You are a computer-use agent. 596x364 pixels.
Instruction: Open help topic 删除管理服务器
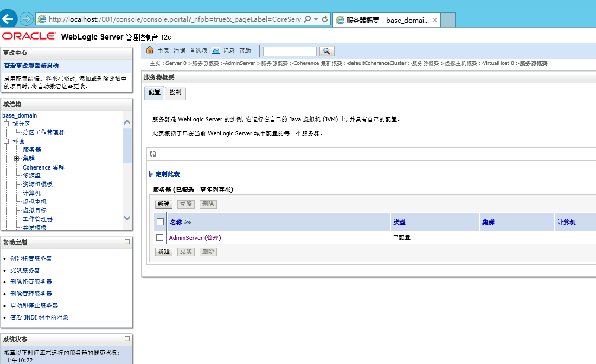coord(31,294)
